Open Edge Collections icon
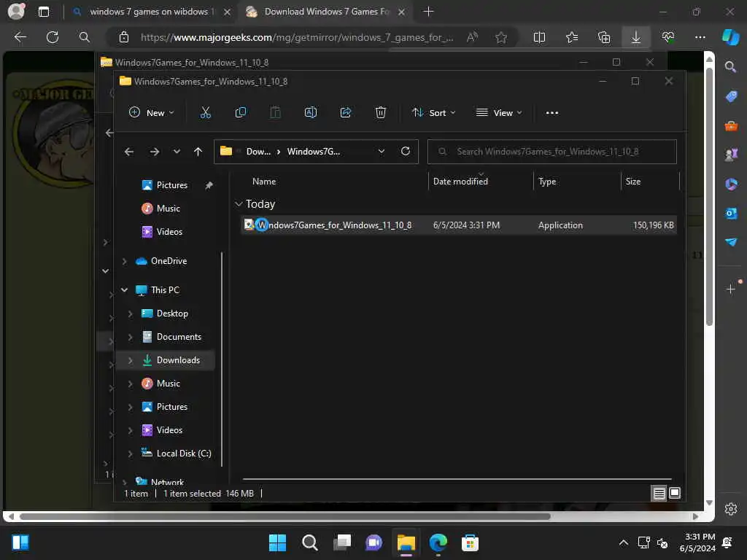Viewport: 747px width, 560px height. click(604, 37)
